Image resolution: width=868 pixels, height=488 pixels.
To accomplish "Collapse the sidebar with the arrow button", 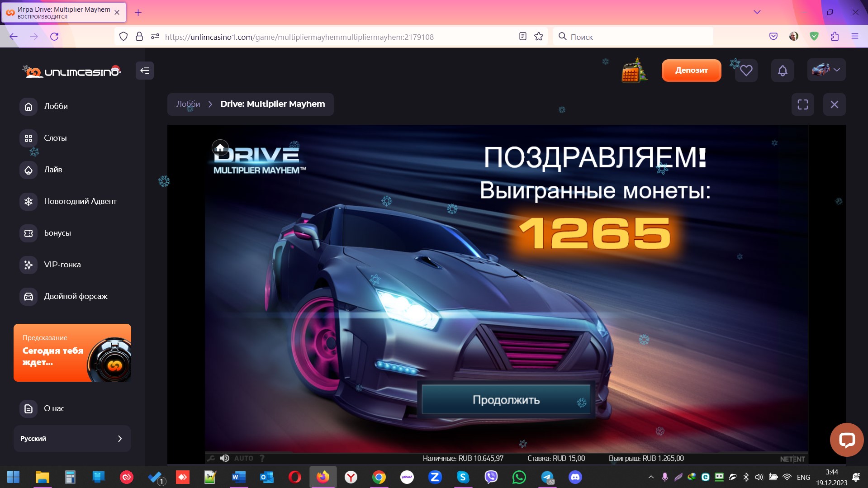I will [145, 71].
